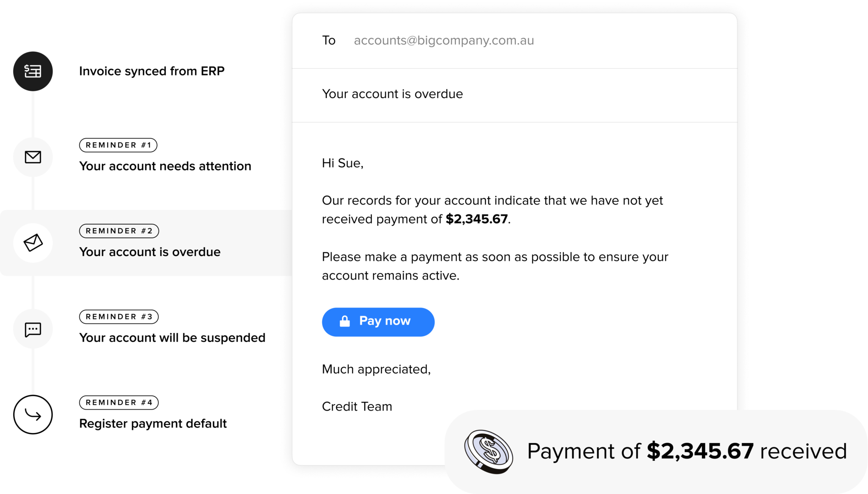The width and height of the screenshot is (868, 494).
Task: Click the lock icon on the Pay now button
Action: click(345, 321)
